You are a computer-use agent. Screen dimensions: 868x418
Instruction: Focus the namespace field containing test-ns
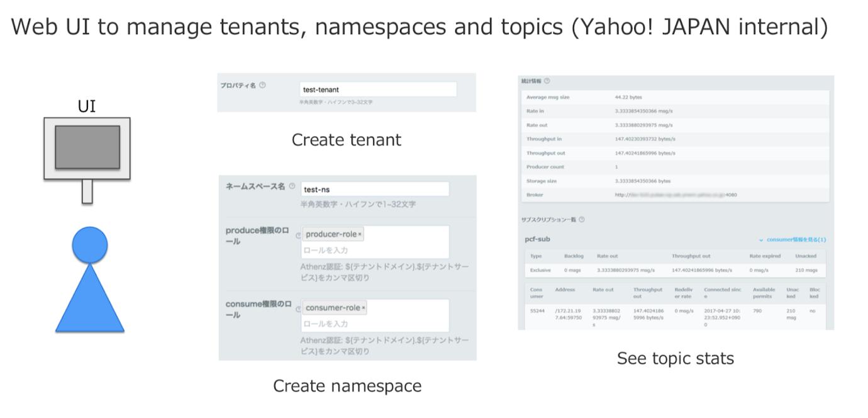[375, 189]
